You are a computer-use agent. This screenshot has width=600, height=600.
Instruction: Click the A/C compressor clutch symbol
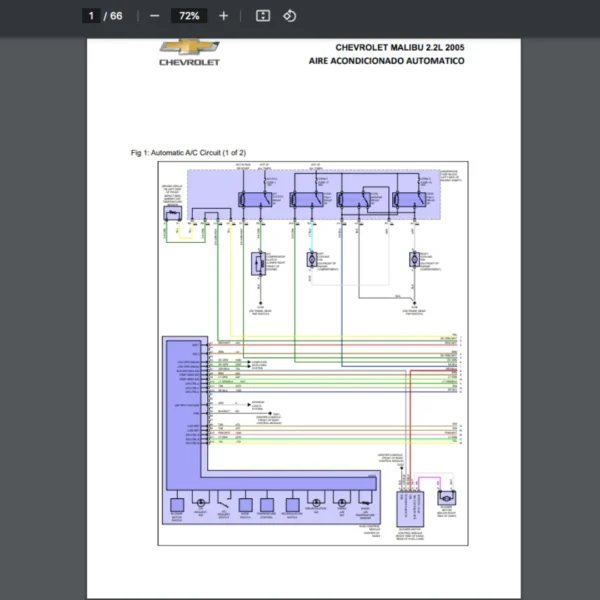(x=259, y=262)
